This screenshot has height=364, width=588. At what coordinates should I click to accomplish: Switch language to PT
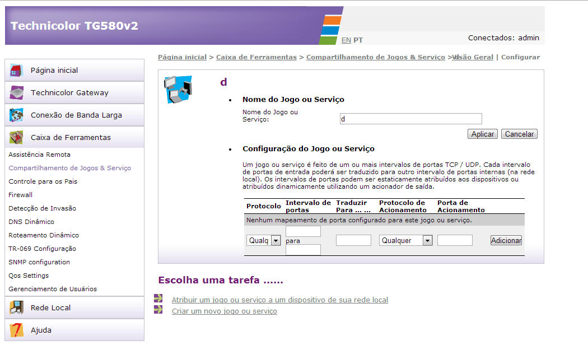[x=358, y=40]
